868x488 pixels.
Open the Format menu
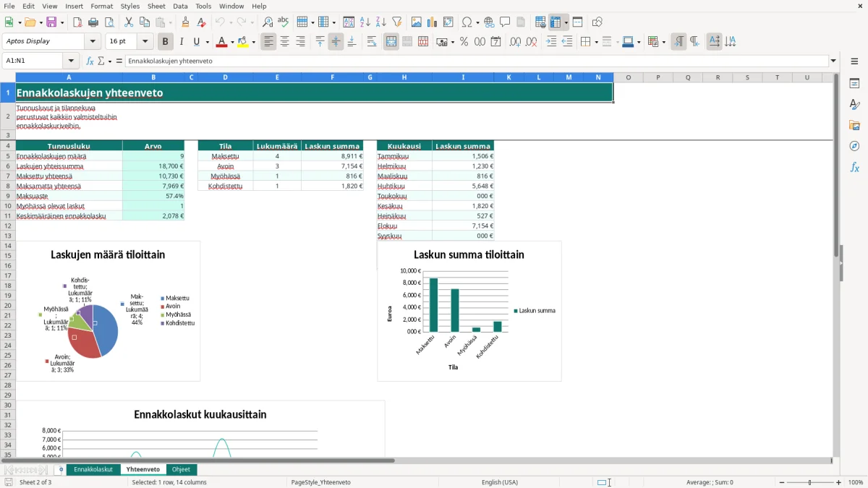click(101, 6)
